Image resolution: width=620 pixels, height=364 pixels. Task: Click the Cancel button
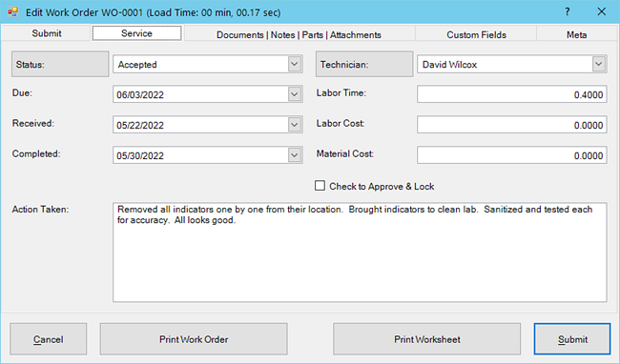[49, 339]
